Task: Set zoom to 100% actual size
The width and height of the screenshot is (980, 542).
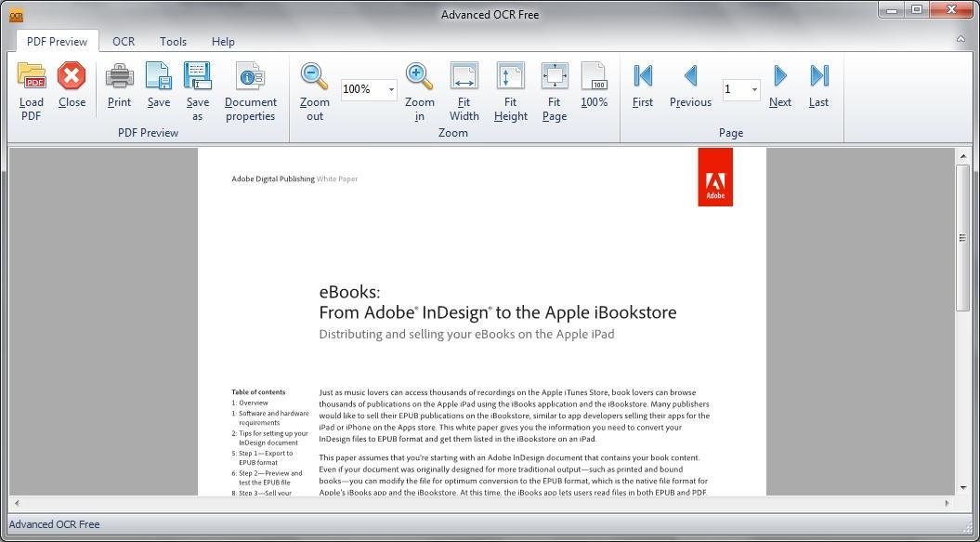Action: click(595, 89)
